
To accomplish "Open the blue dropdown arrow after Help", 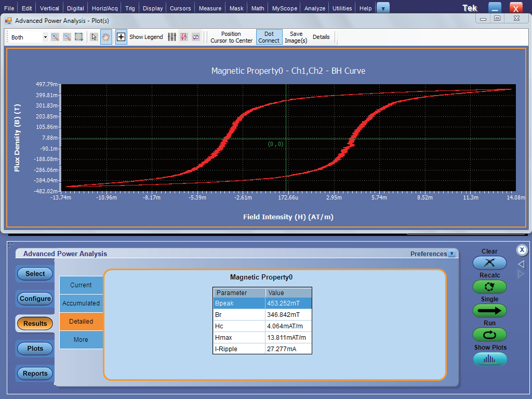I will click(383, 8).
